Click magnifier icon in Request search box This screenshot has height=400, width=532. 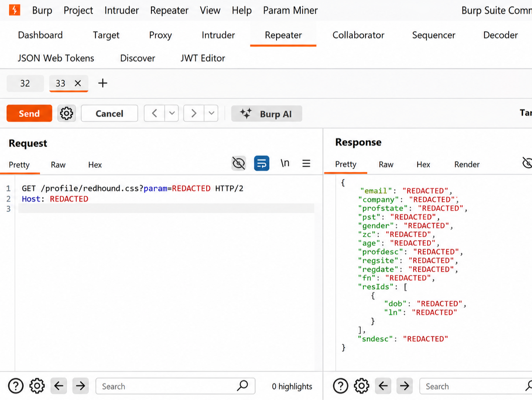242,385
